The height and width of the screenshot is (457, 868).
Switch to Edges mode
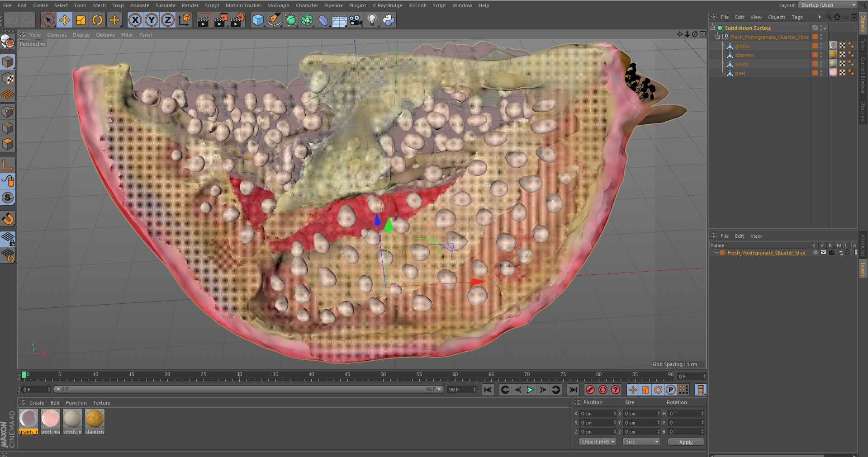click(x=8, y=128)
